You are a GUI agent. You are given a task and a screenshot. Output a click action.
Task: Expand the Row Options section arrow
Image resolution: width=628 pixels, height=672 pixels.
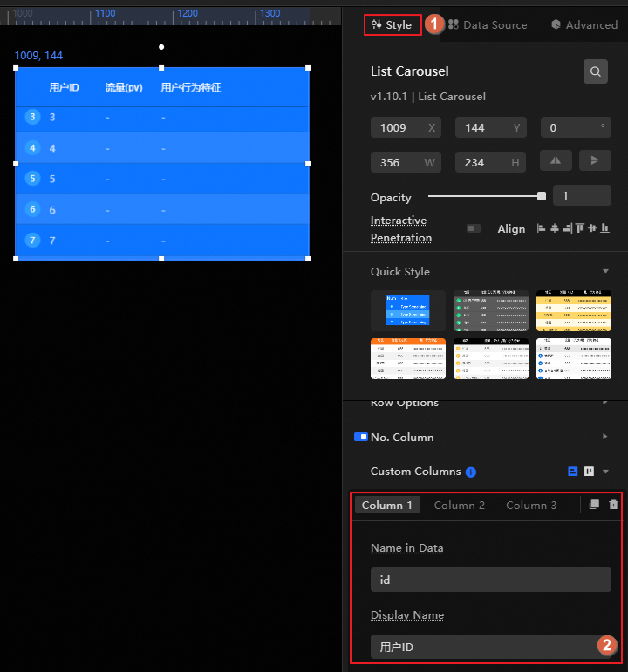pyautogui.click(x=604, y=402)
